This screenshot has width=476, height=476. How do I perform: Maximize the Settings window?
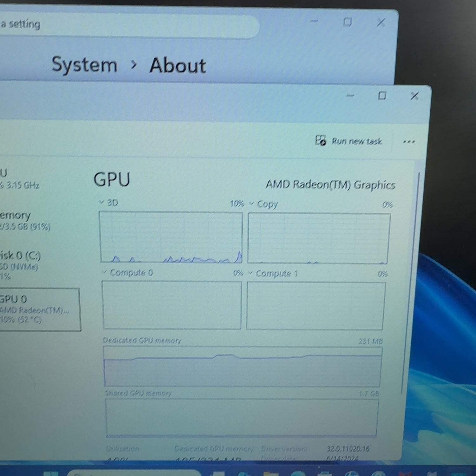[347, 22]
